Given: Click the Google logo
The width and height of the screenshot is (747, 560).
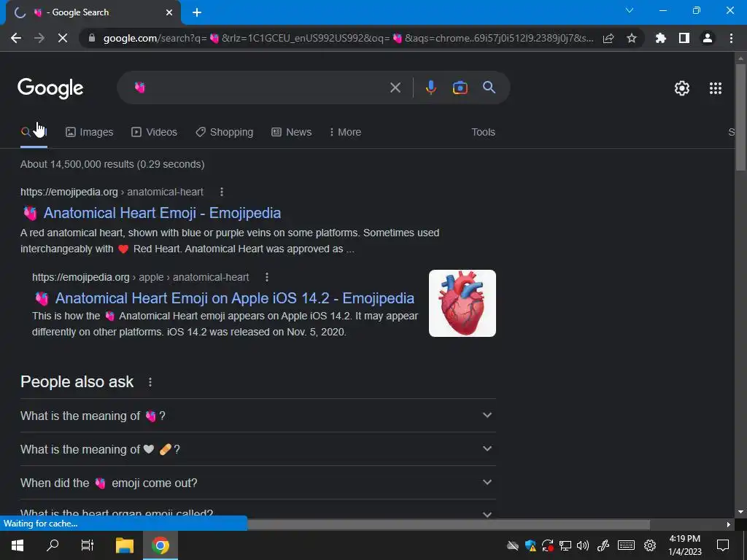Looking at the screenshot, I should [50, 88].
